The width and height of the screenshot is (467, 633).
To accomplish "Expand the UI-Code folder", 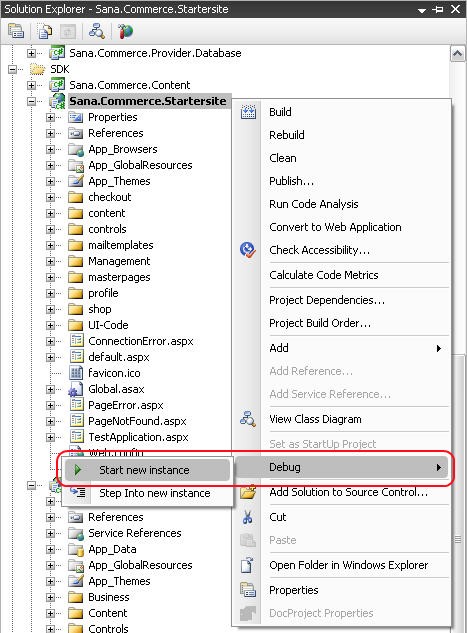I will pyautogui.click(x=50, y=325).
